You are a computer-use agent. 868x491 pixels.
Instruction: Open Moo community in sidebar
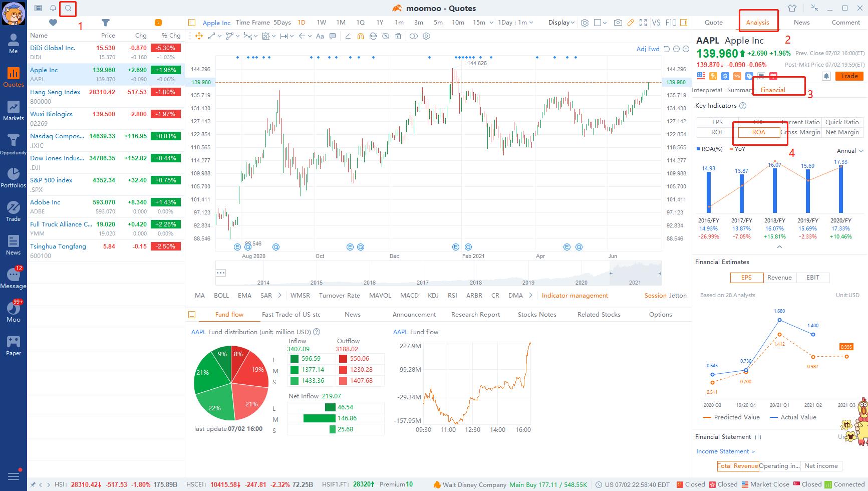[14, 312]
